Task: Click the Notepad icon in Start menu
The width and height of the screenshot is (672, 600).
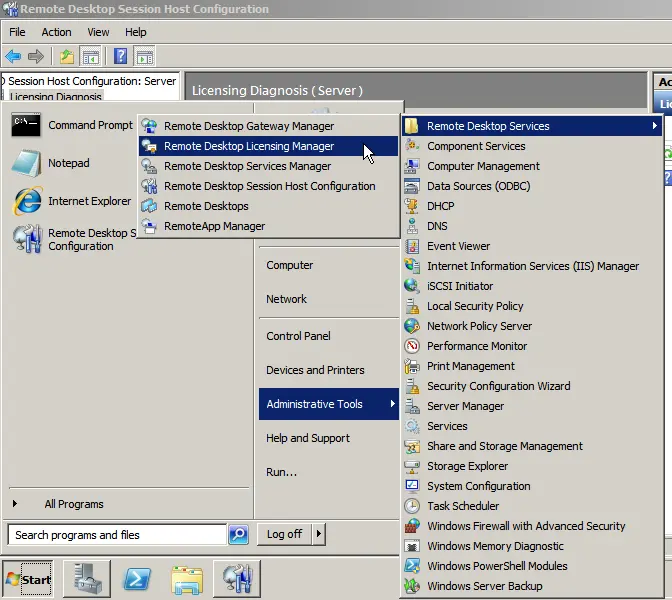Action: [x=26, y=163]
